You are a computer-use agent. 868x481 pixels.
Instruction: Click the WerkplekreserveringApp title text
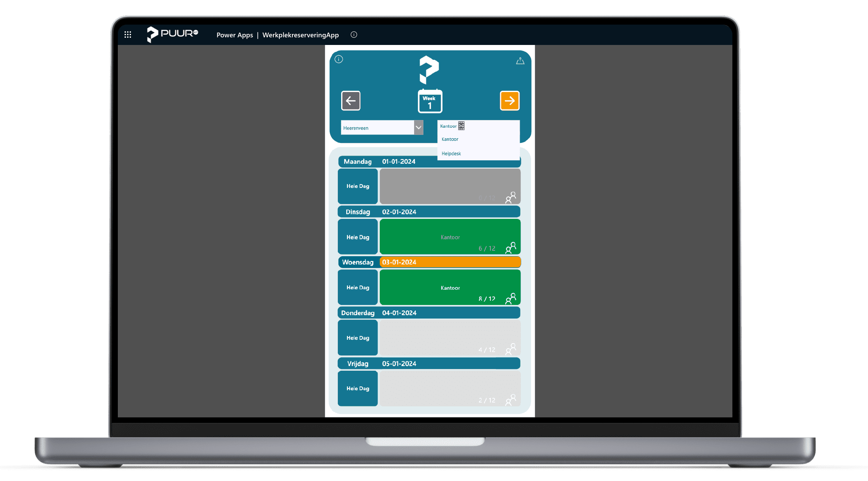300,35
